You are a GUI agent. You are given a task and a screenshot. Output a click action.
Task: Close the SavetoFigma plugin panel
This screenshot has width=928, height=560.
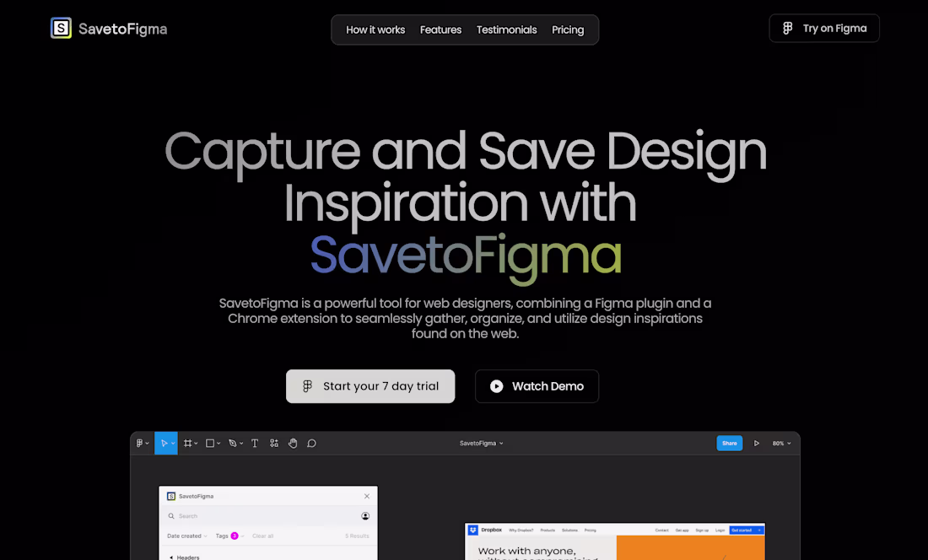click(x=367, y=496)
